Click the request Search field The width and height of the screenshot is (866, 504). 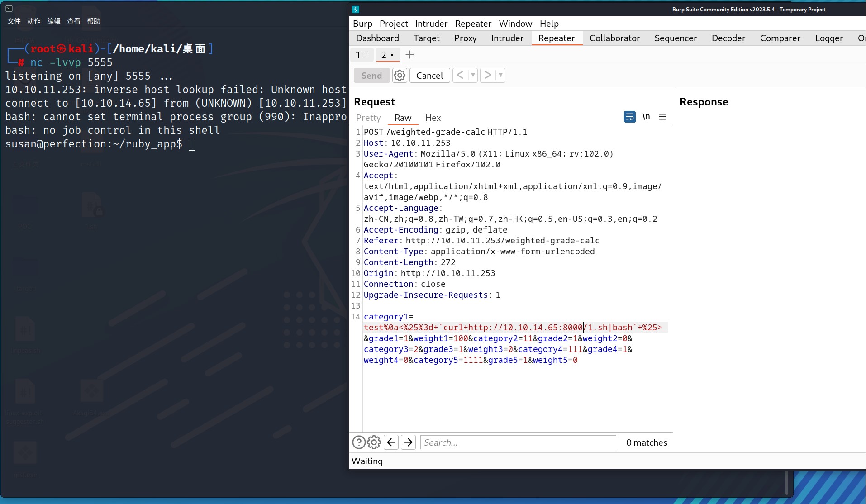point(518,442)
